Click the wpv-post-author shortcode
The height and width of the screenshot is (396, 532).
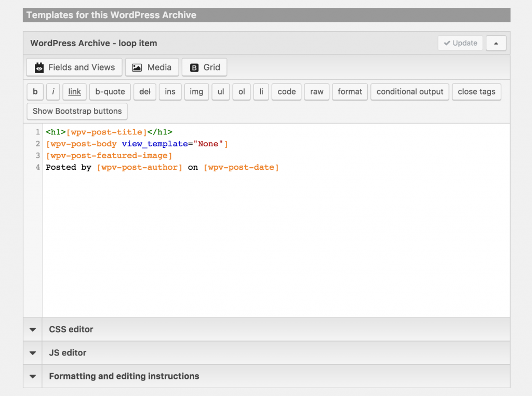pyautogui.click(x=140, y=167)
